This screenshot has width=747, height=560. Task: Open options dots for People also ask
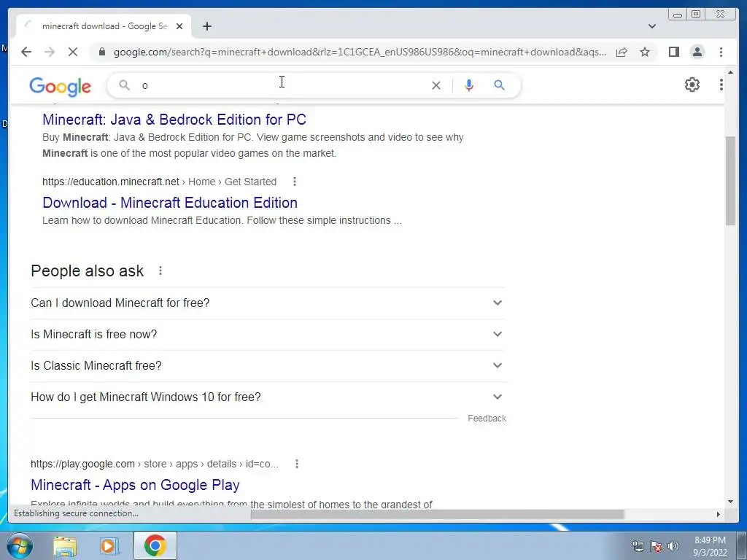pos(160,271)
